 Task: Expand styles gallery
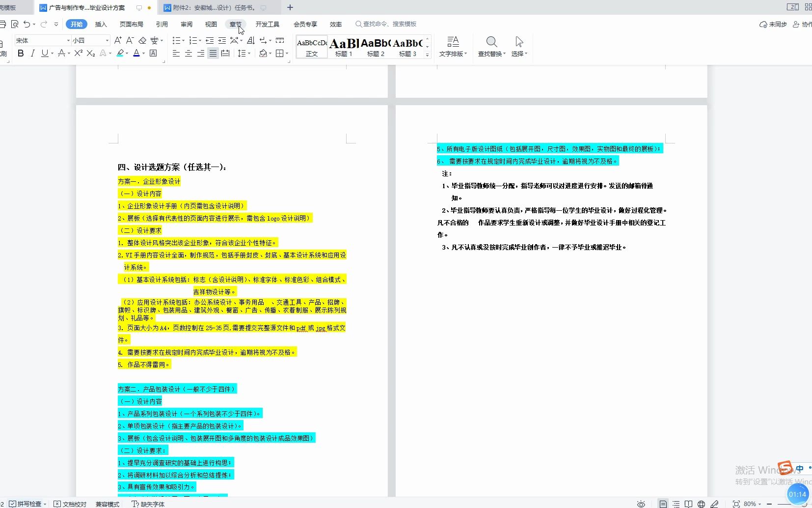tap(428, 55)
